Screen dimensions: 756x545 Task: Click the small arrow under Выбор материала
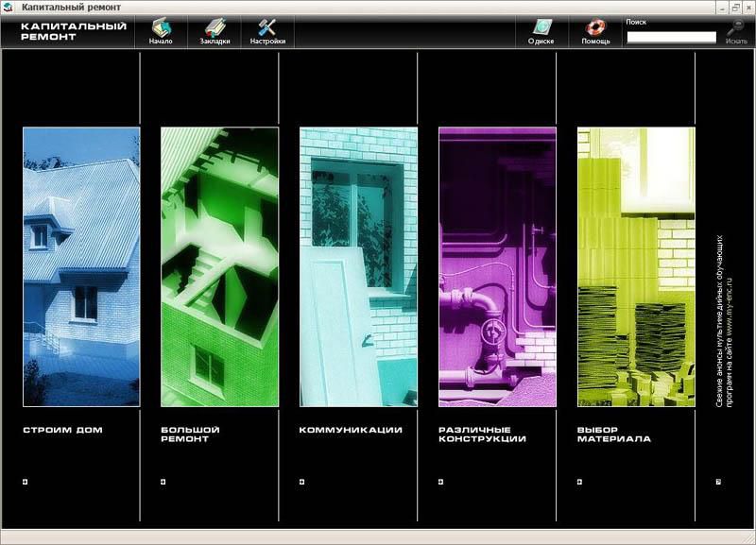click(579, 482)
